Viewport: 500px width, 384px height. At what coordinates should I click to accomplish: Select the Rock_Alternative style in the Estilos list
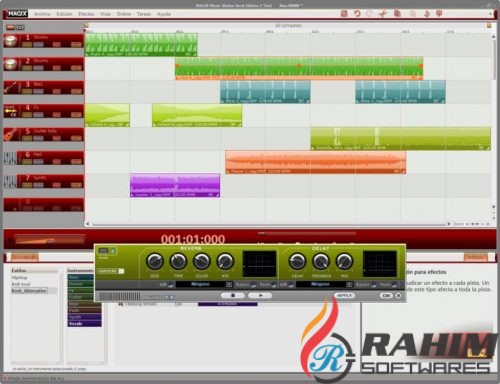point(29,291)
